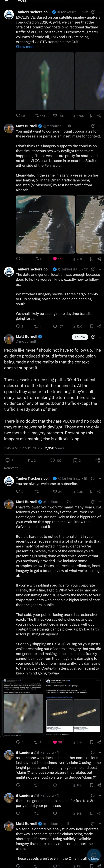
Task: Expand the post with Show more
Action: (x=25, y=47)
